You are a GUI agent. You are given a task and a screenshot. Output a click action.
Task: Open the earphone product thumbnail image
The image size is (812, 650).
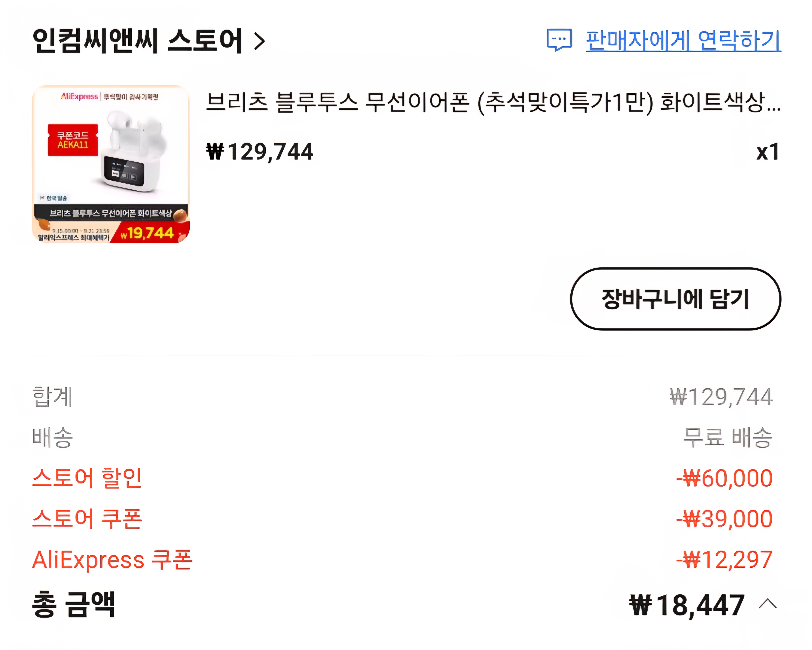[111, 164]
